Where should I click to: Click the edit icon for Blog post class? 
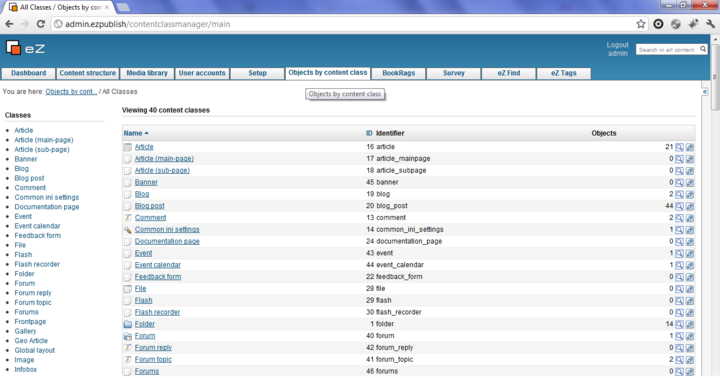coord(690,206)
